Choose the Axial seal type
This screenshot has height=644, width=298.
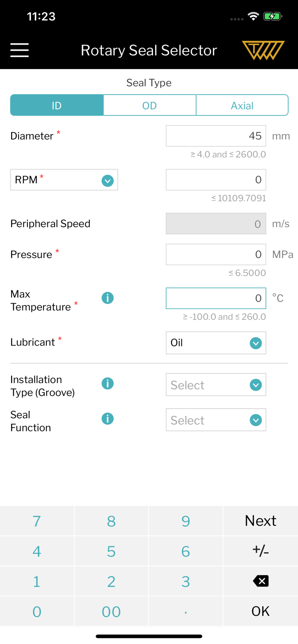pos(242,106)
